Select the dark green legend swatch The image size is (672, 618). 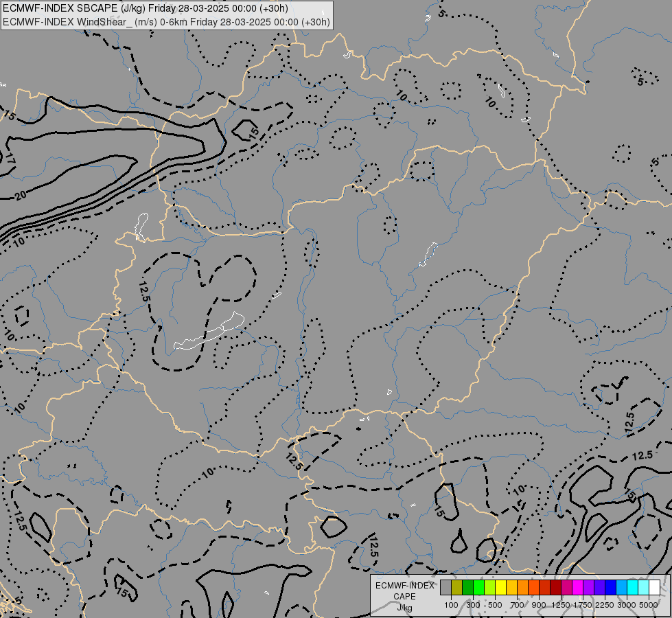point(467,588)
